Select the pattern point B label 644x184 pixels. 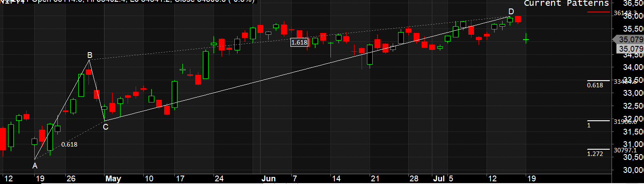pos(89,55)
